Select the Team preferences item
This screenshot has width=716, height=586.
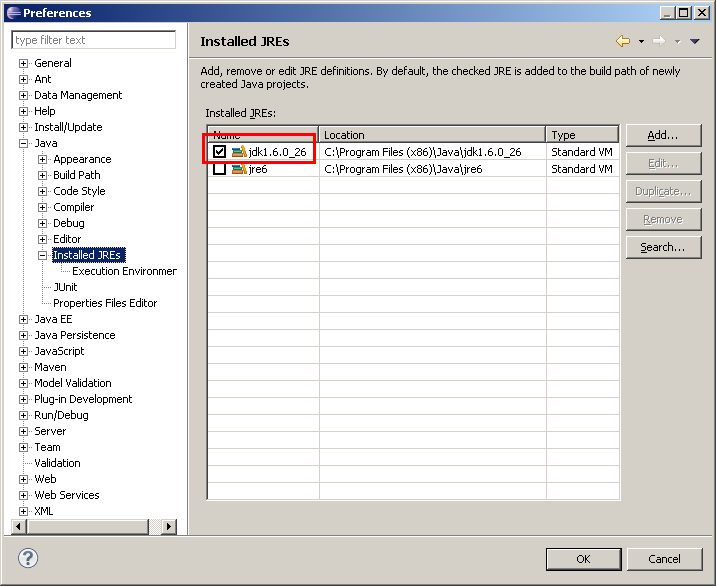click(x=47, y=447)
